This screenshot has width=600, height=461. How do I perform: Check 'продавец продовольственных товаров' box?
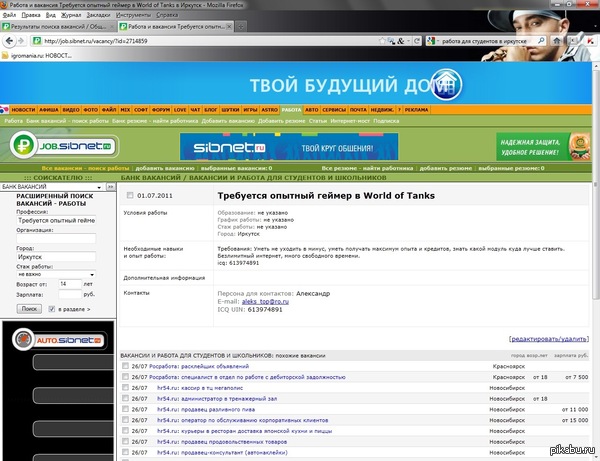coord(125,441)
